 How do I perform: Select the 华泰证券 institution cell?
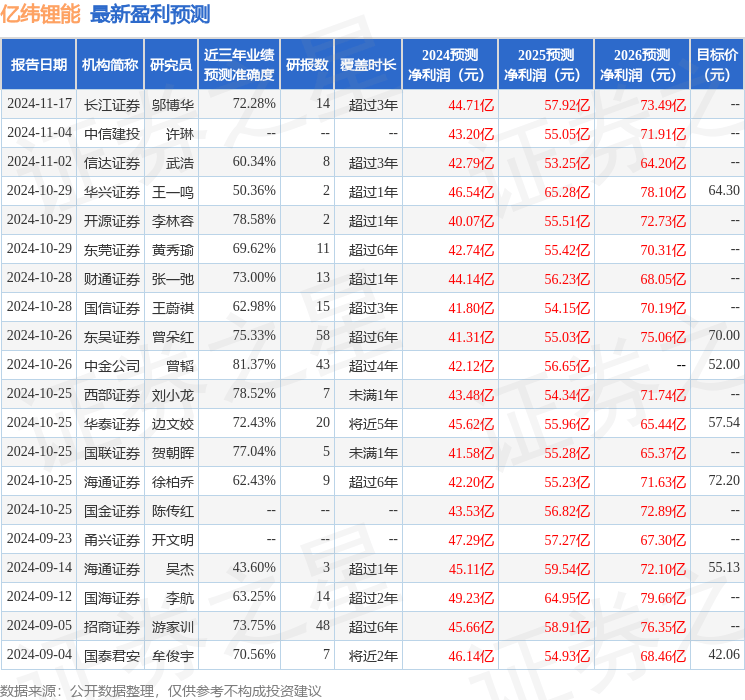[x=112, y=424]
